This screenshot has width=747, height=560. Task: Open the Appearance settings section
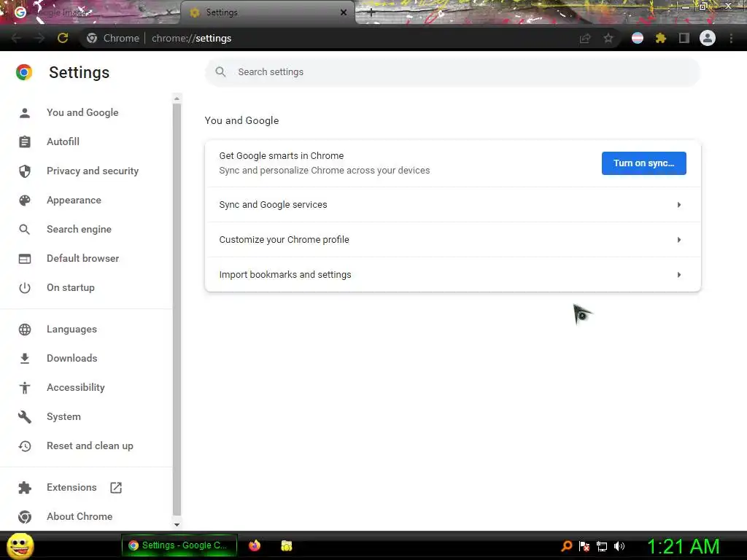coord(74,201)
